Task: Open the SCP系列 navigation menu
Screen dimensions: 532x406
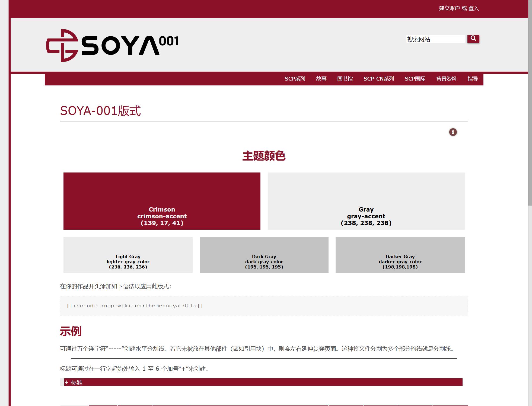Action: coord(295,79)
